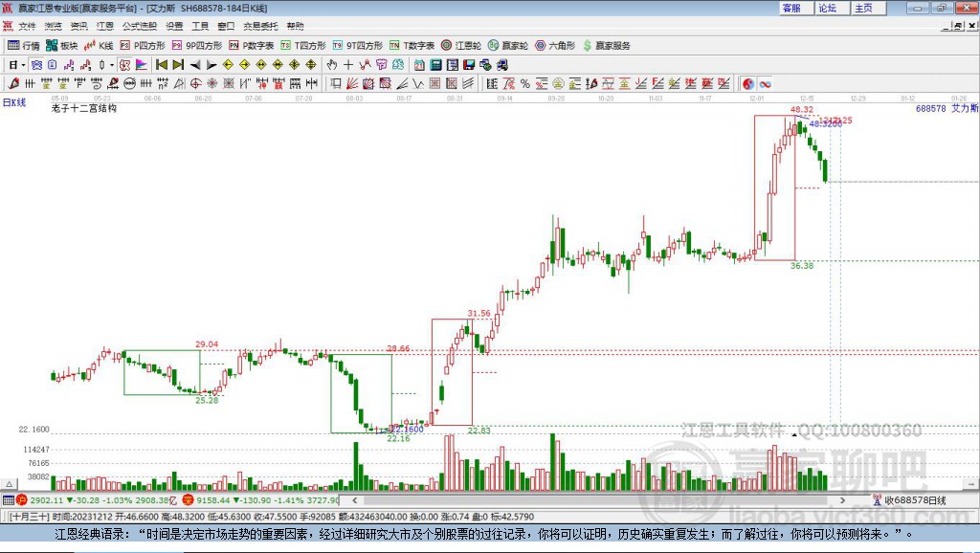Click the 深 index badge in status bar
Screen dimensions: 980x553
pyautogui.click(x=189, y=499)
